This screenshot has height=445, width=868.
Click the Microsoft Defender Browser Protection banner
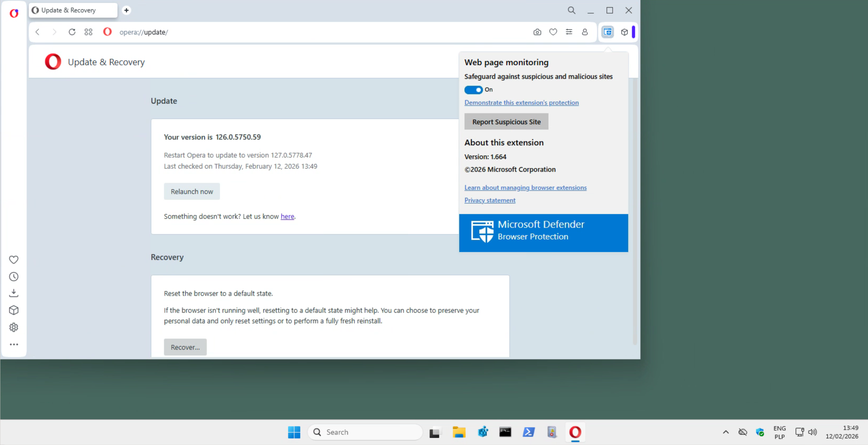(543, 233)
